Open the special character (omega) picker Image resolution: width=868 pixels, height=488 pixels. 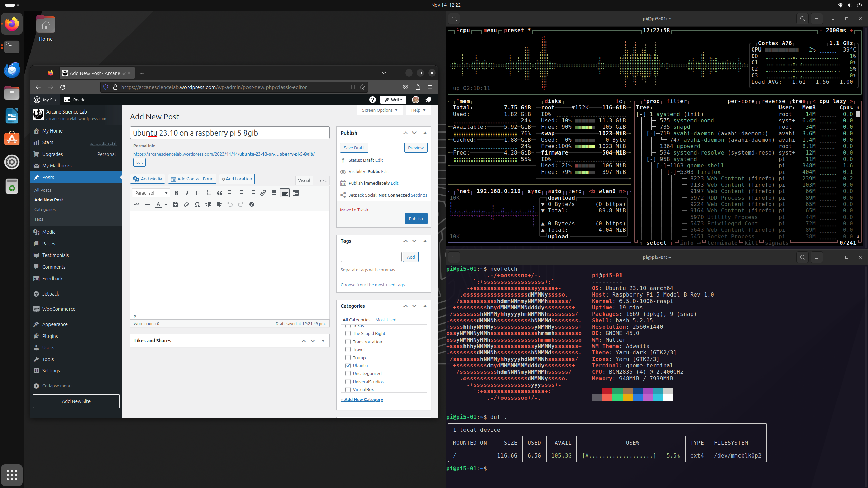pyautogui.click(x=197, y=204)
